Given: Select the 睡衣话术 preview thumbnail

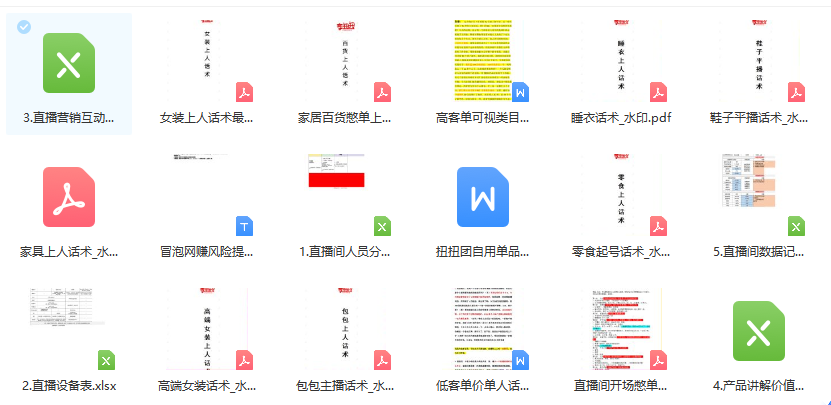Looking at the screenshot, I should 621,61.
